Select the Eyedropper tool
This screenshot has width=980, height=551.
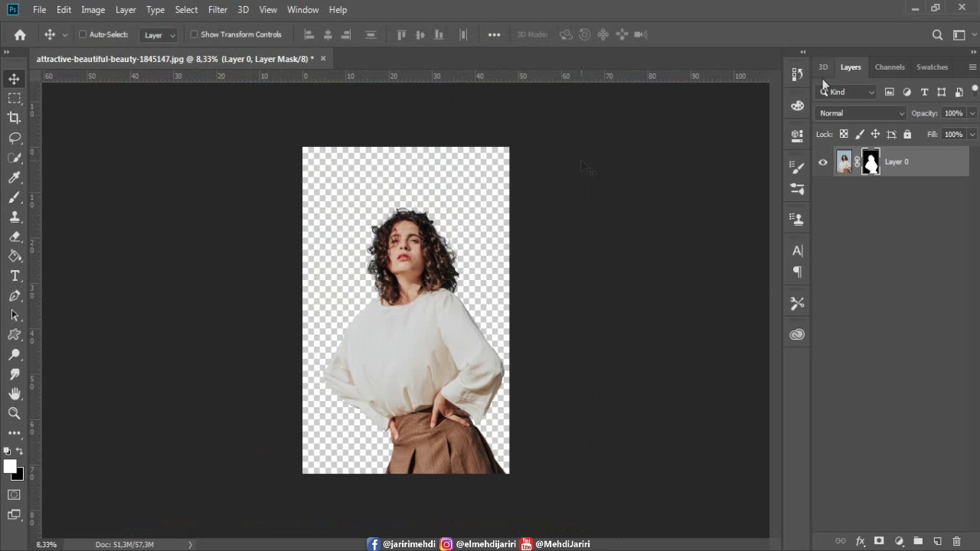tap(15, 178)
